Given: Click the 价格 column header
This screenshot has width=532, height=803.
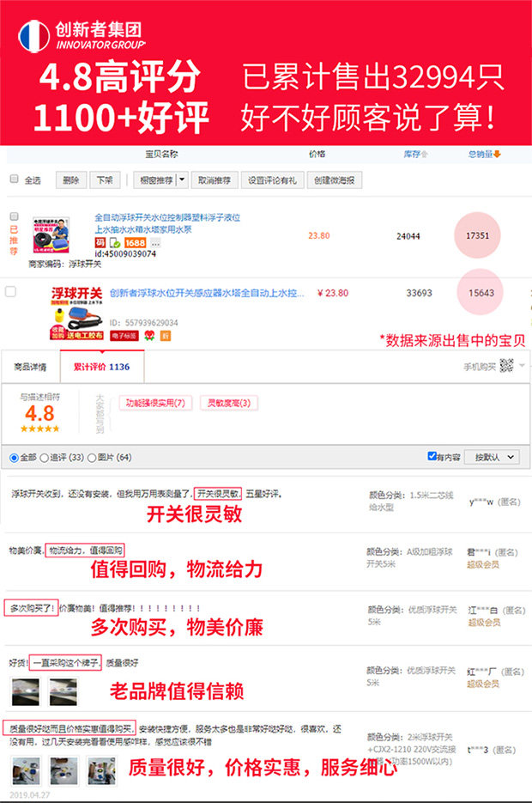Looking at the screenshot, I should pyautogui.click(x=317, y=154).
